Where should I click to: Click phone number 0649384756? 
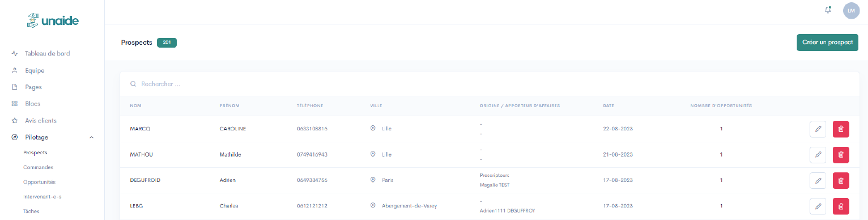[312, 180]
